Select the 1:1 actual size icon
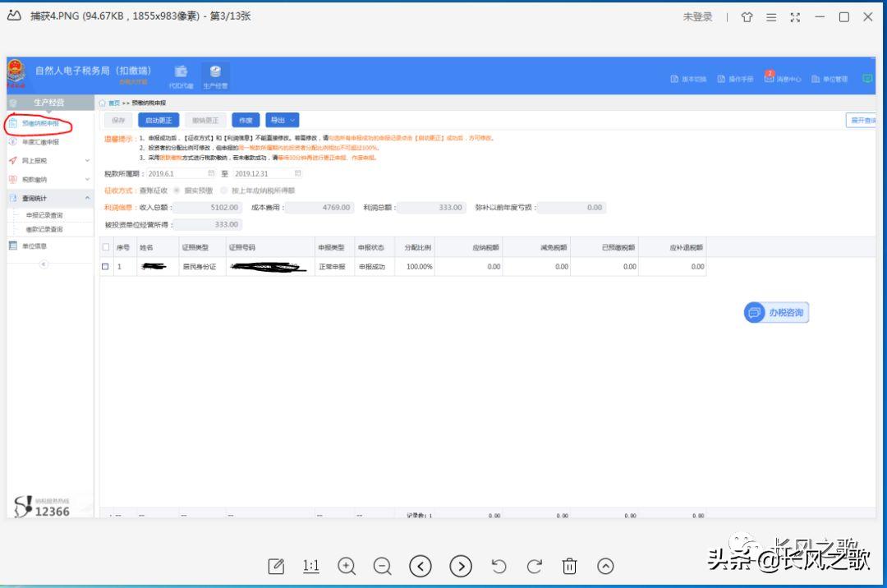This screenshot has width=887, height=588. tap(310, 567)
